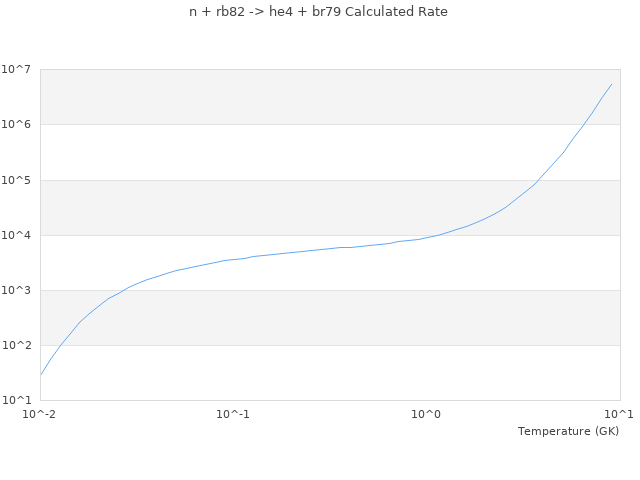
Task: Click the 10^3 y-axis tick label
Action: tap(17, 290)
